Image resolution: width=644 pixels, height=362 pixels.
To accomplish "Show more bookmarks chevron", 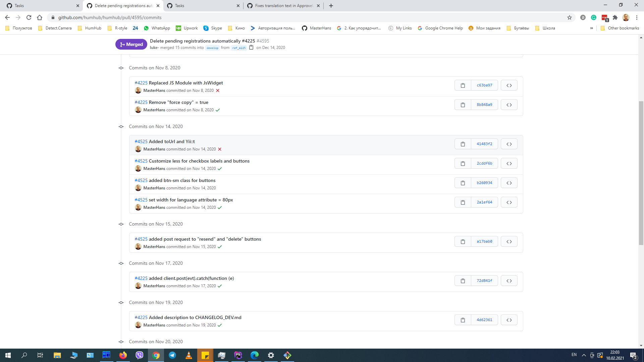I will point(591,28).
